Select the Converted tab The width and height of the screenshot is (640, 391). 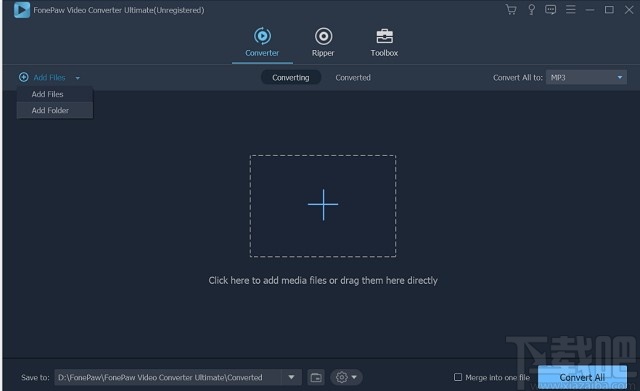353,78
